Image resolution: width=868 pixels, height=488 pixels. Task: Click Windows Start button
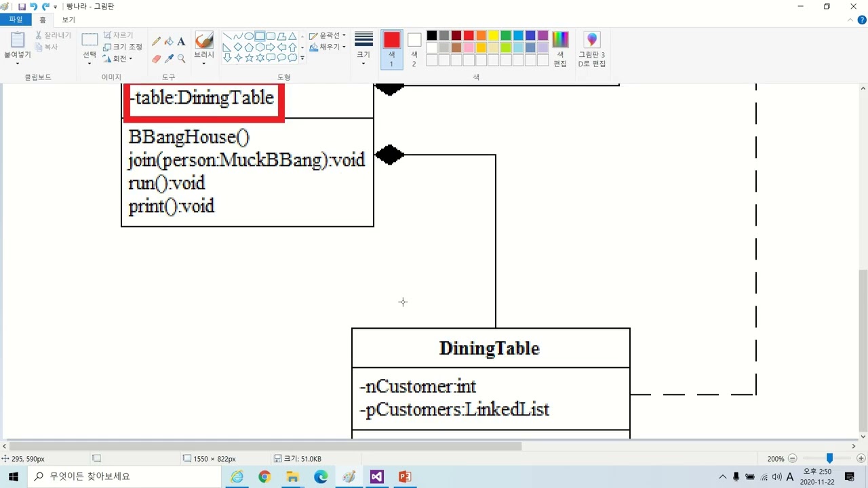[14, 476]
